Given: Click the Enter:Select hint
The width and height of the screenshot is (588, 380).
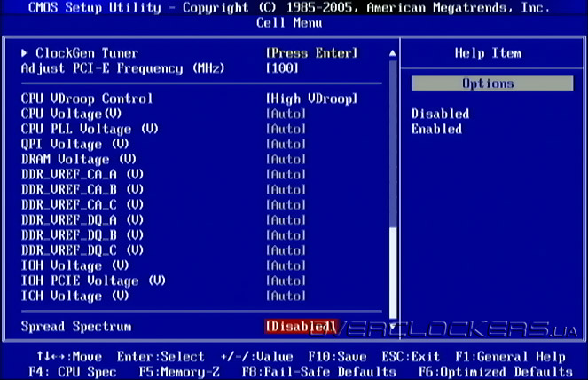Looking at the screenshot, I should pyautogui.click(x=161, y=356).
